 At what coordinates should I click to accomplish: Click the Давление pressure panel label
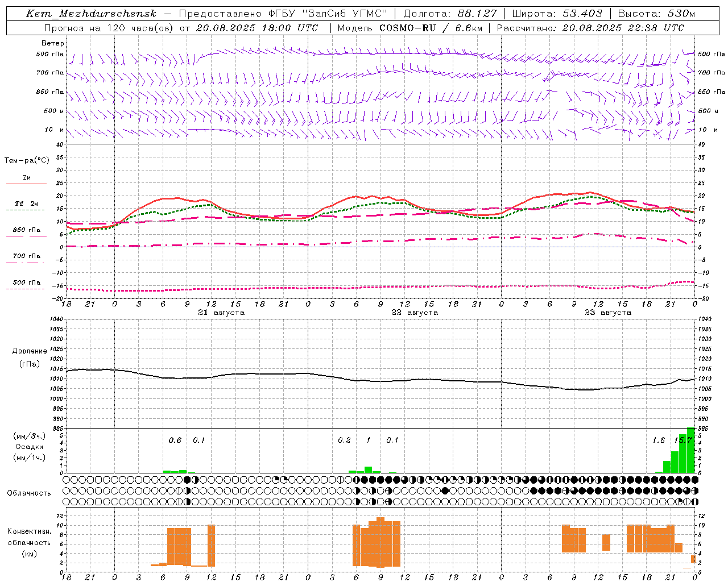coord(30,351)
